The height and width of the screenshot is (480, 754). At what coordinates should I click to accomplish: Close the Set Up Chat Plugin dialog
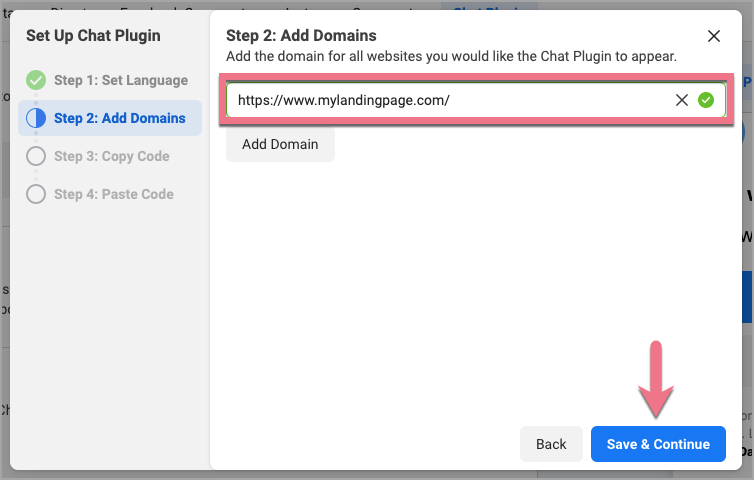coord(713,36)
